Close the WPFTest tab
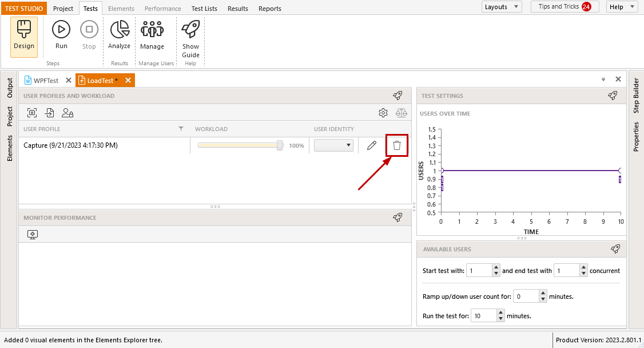Screen dimensions: 644x348 [69, 80]
